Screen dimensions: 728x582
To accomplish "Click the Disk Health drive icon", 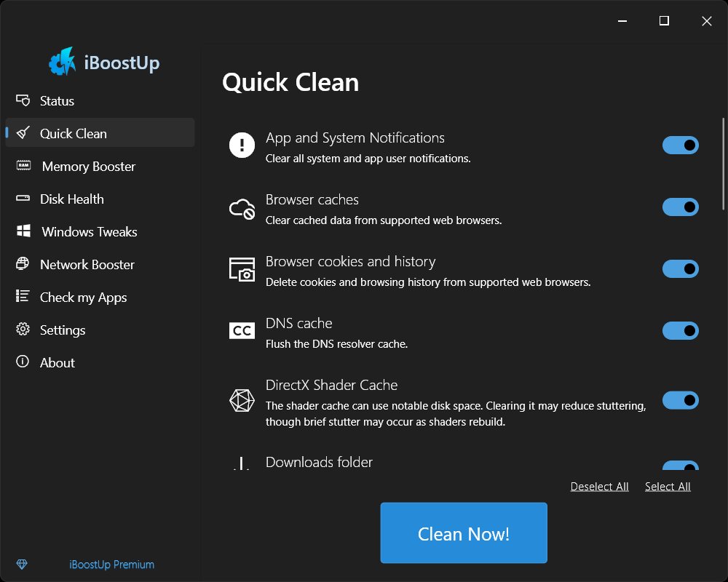I will 23,199.
